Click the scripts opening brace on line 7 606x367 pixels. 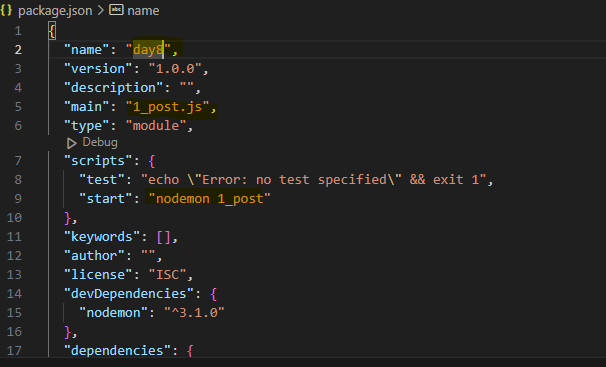(152, 161)
